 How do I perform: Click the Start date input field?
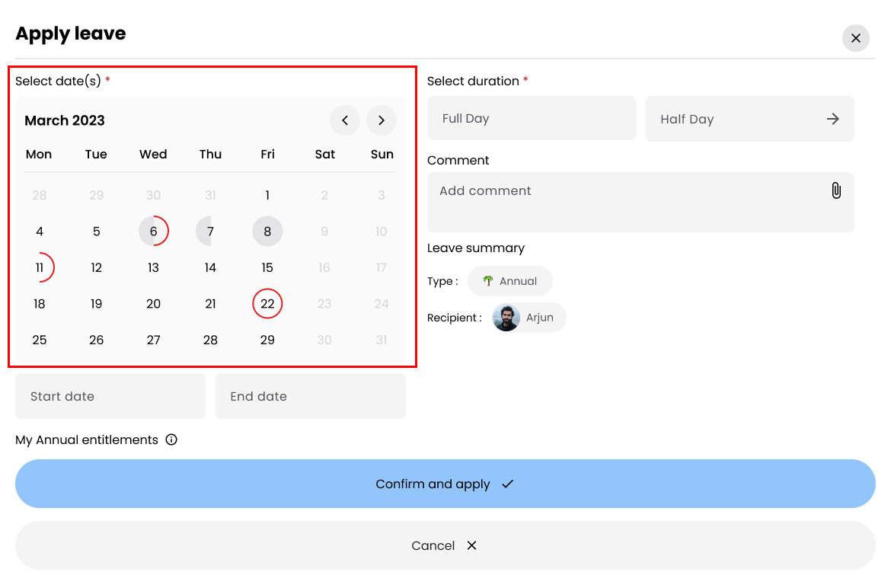point(110,396)
